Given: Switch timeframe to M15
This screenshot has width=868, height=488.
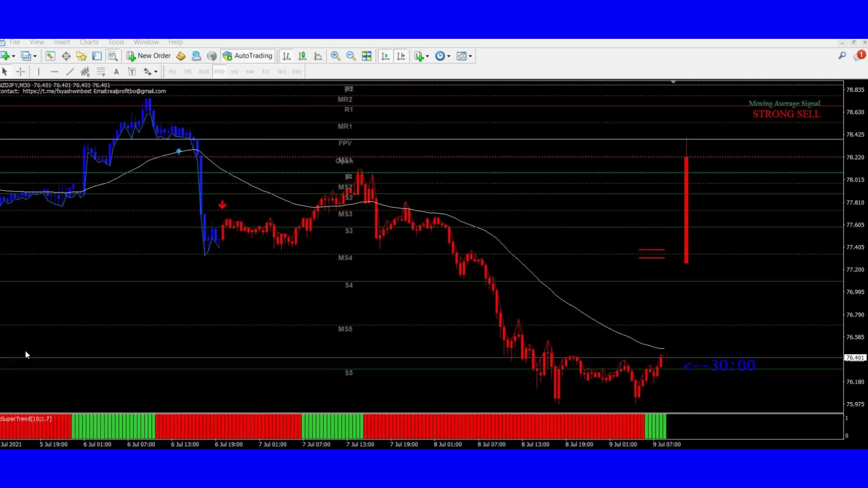Looking at the screenshot, I should (204, 71).
